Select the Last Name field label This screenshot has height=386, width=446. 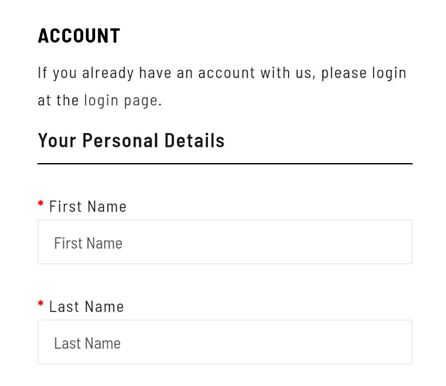coord(86,306)
